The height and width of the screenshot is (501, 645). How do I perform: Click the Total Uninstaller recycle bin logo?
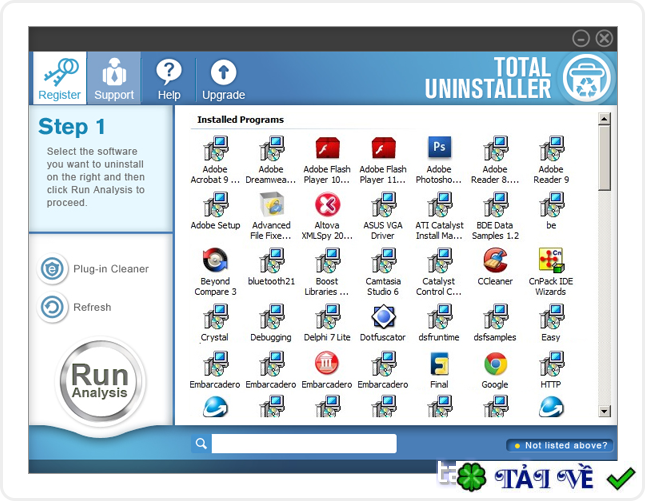point(586,78)
